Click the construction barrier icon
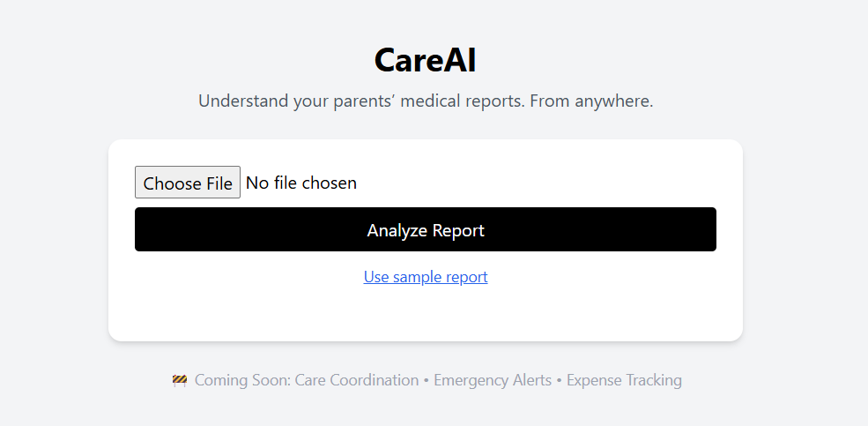868x426 pixels. tap(180, 381)
